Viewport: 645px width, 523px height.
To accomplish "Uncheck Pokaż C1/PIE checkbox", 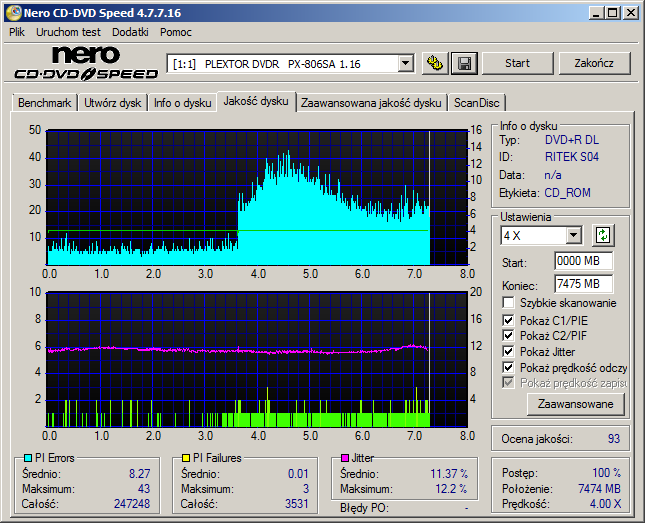I will [x=508, y=320].
